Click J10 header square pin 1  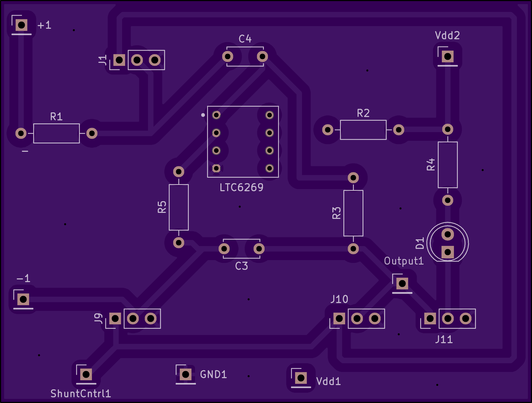point(339,318)
